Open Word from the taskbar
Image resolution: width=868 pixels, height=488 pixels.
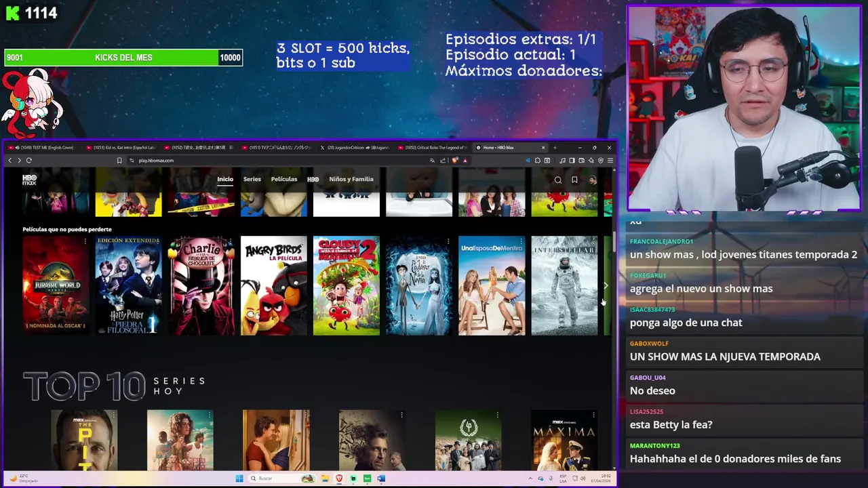coord(381,479)
